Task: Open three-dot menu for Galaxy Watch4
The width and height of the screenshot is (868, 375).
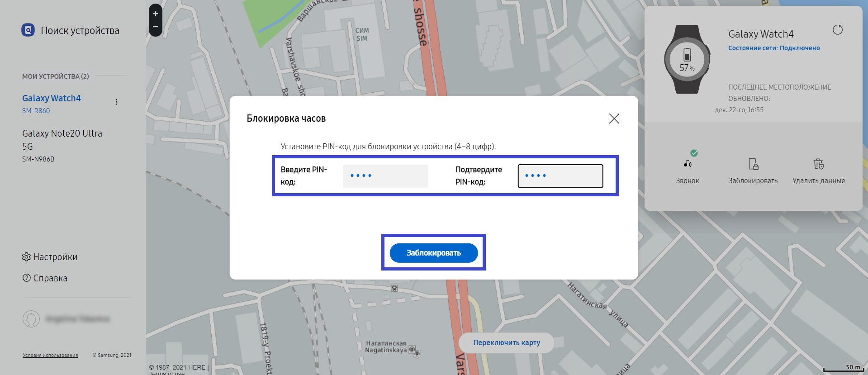Action: 116,102
